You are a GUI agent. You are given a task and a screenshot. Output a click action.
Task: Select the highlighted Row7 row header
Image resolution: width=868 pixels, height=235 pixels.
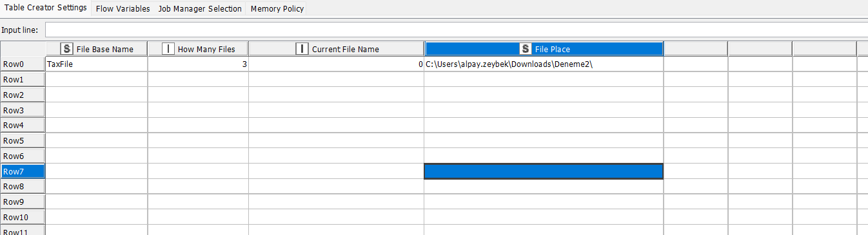pos(23,171)
